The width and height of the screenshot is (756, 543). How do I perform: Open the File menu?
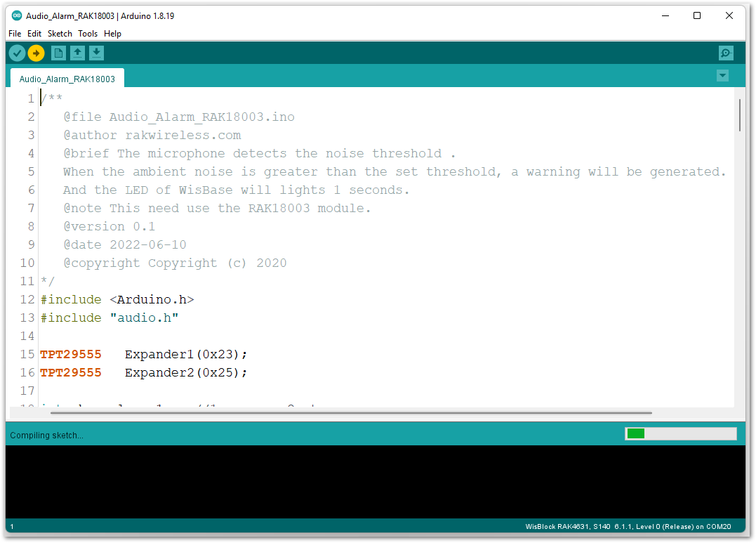point(15,34)
